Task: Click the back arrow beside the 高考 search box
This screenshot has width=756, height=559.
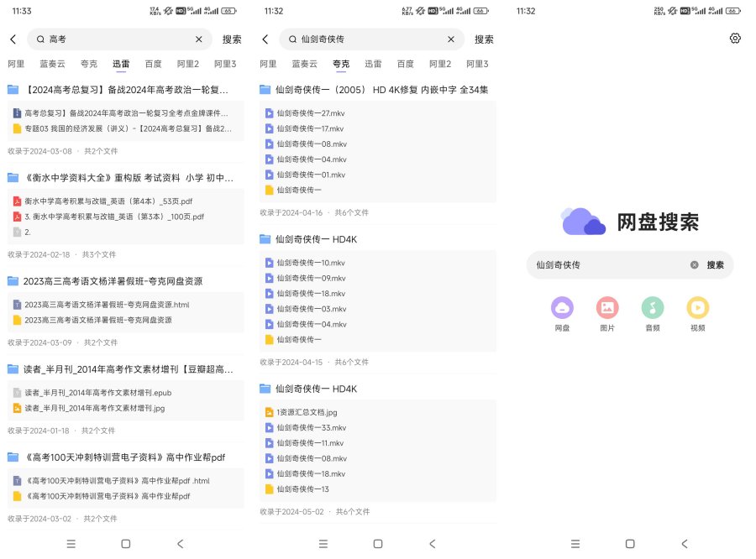Action: tap(13, 39)
